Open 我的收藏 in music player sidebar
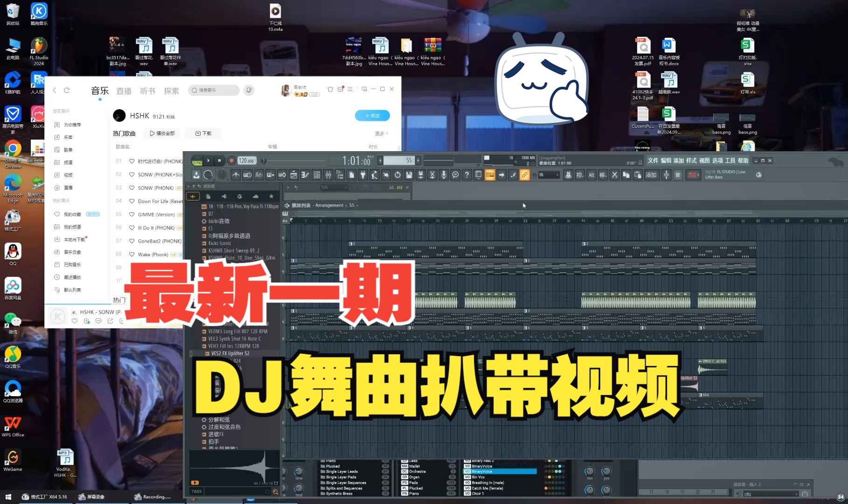 click(72, 214)
